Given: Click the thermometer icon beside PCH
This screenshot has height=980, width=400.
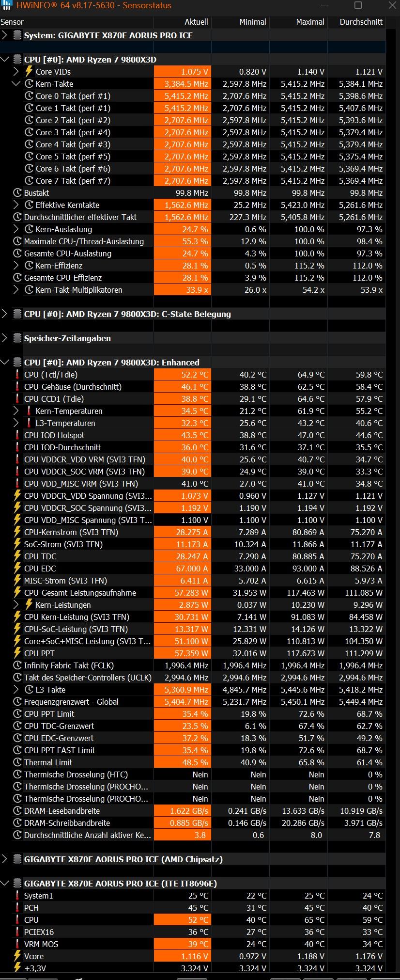Looking at the screenshot, I should point(17,907).
